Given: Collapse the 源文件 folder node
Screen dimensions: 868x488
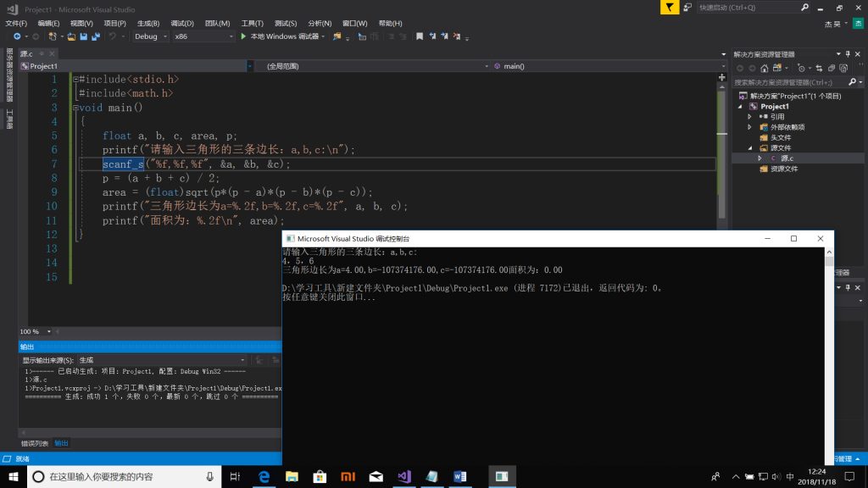Looking at the screenshot, I should (751, 147).
